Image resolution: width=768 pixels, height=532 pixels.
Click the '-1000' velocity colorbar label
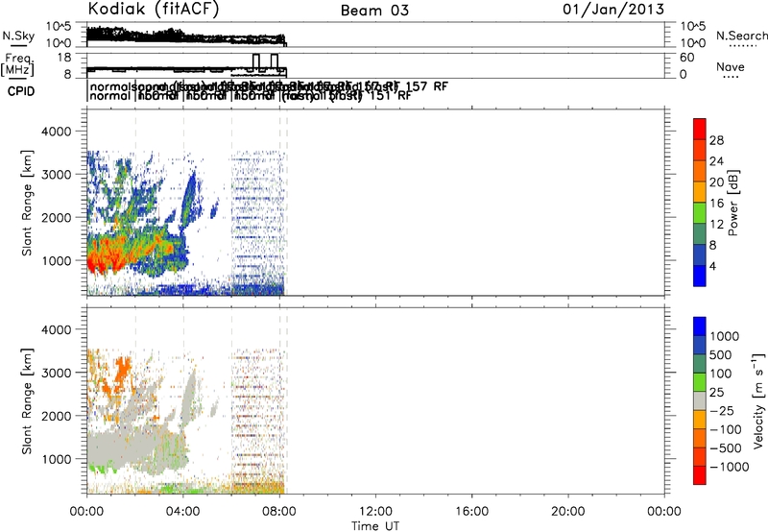(729, 467)
